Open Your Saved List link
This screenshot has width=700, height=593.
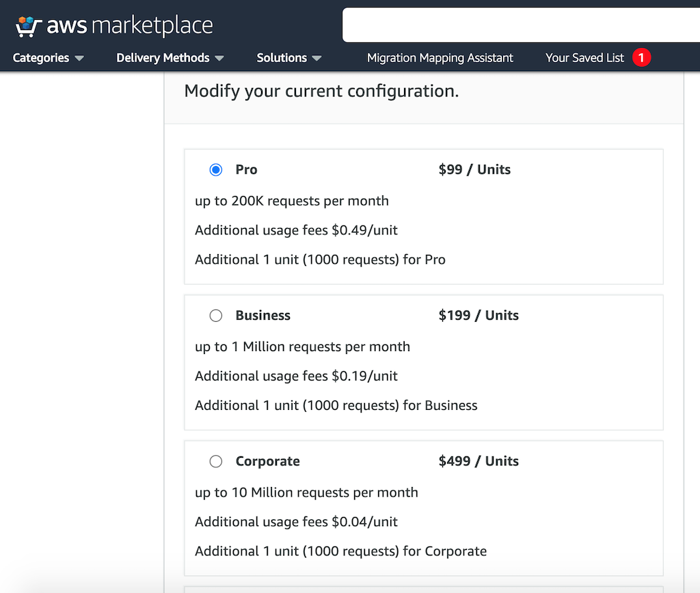584,58
